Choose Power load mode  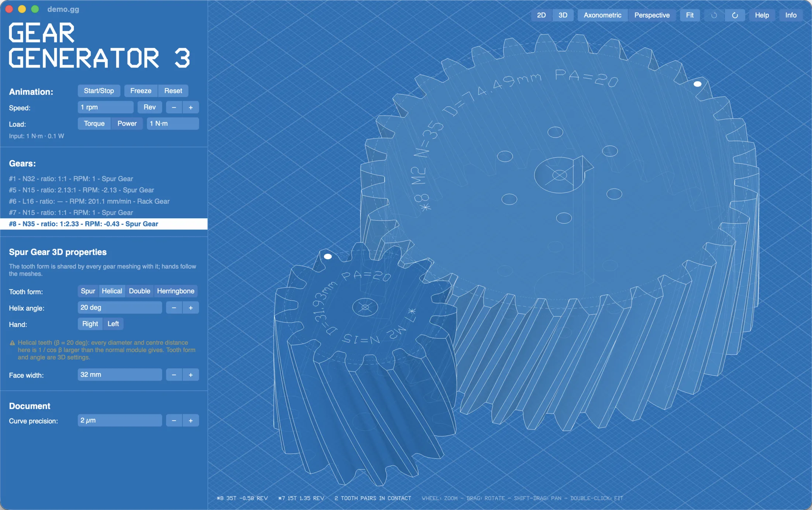point(127,124)
